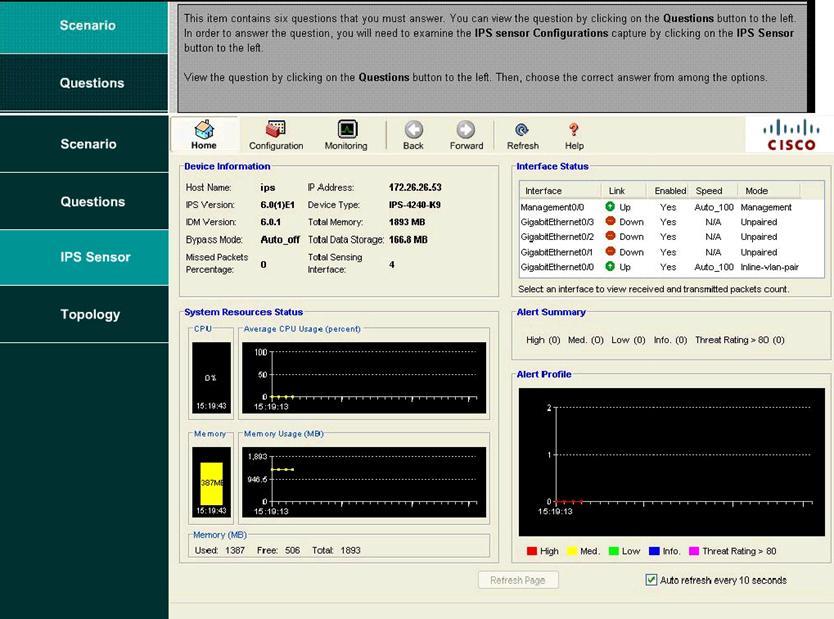
Task: Select the top Scenario tab
Action: click(84, 26)
